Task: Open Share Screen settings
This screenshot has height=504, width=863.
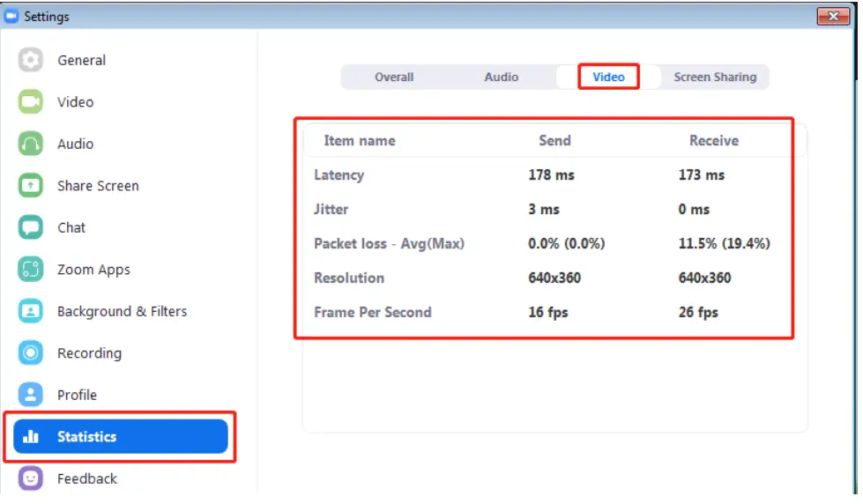Action: click(98, 185)
